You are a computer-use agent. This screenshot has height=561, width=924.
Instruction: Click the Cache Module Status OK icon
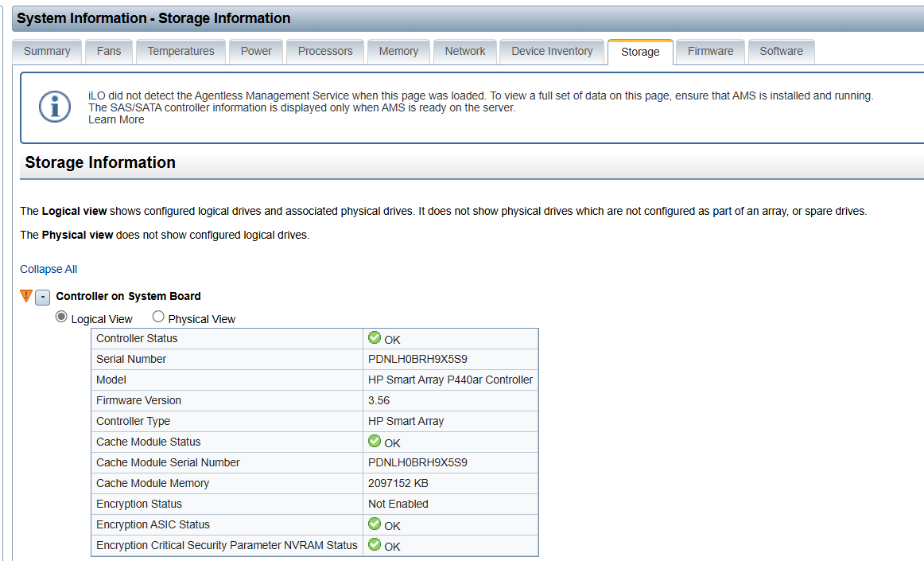[375, 442]
